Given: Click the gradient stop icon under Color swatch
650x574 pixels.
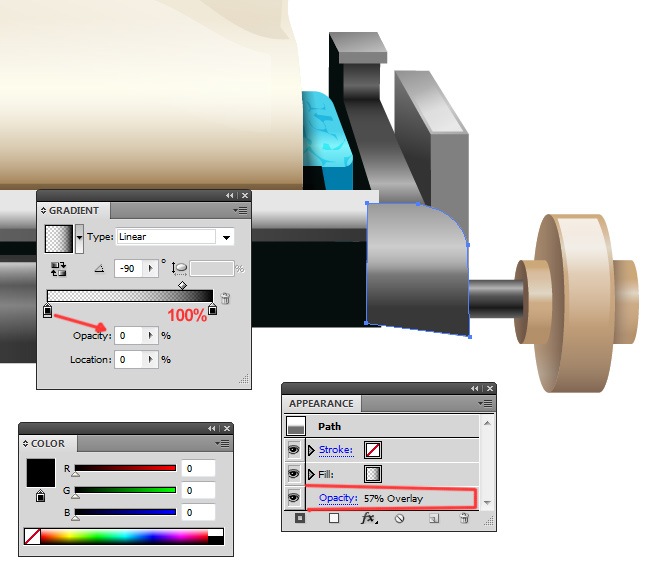Looking at the screenshot, I should (x=40, y=495).
